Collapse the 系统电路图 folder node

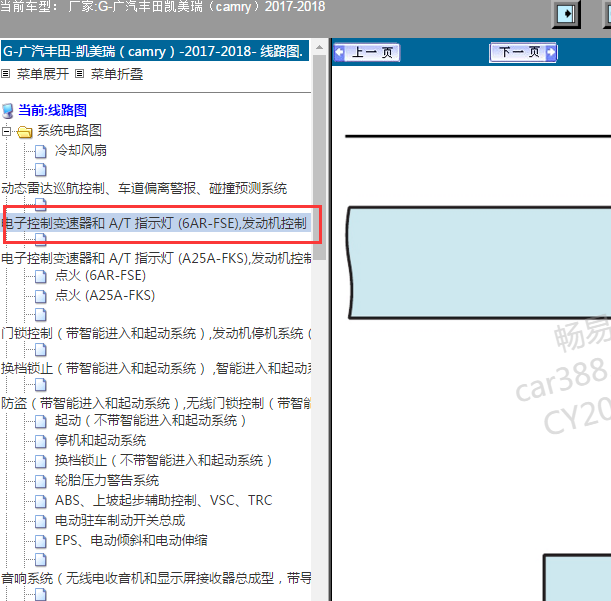6,131
